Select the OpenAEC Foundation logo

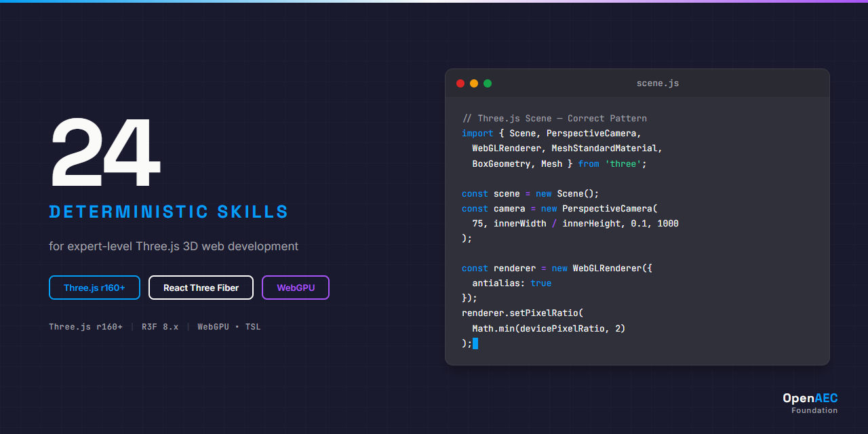pos(810,403)
